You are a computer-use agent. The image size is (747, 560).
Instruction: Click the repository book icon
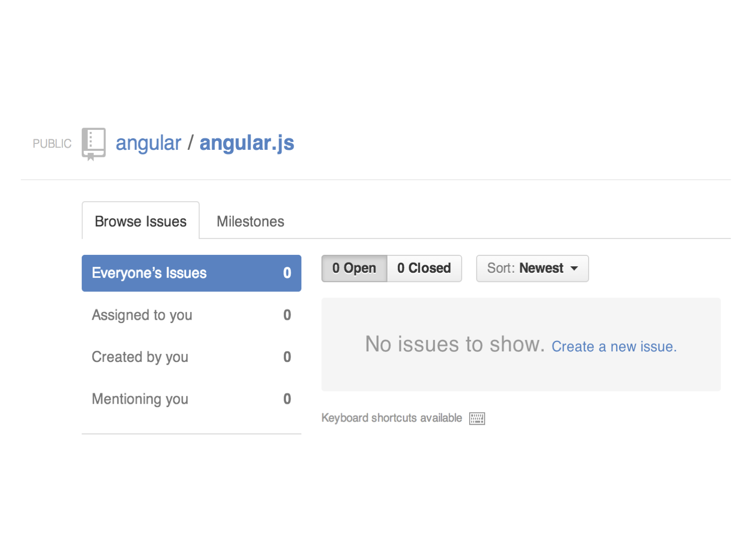pyautogui.click(x=94, y=144)
